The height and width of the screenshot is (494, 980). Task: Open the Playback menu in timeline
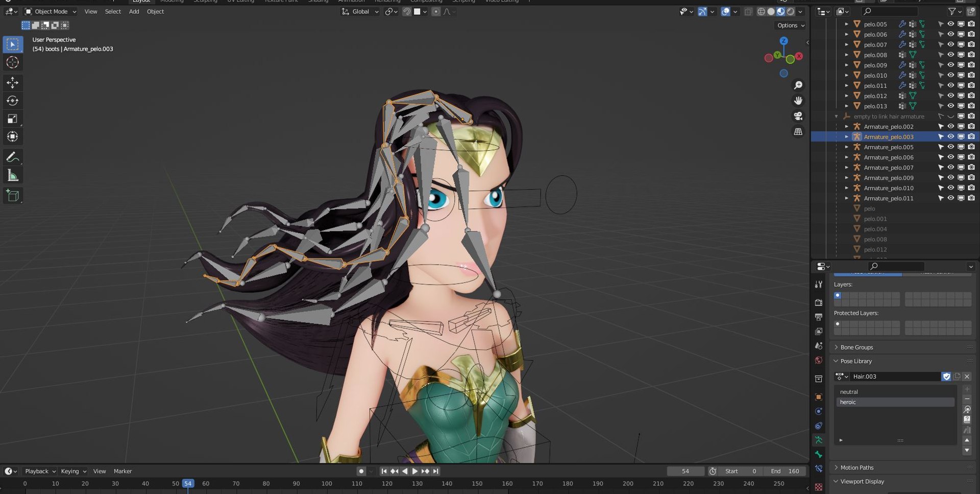(40, 471)
